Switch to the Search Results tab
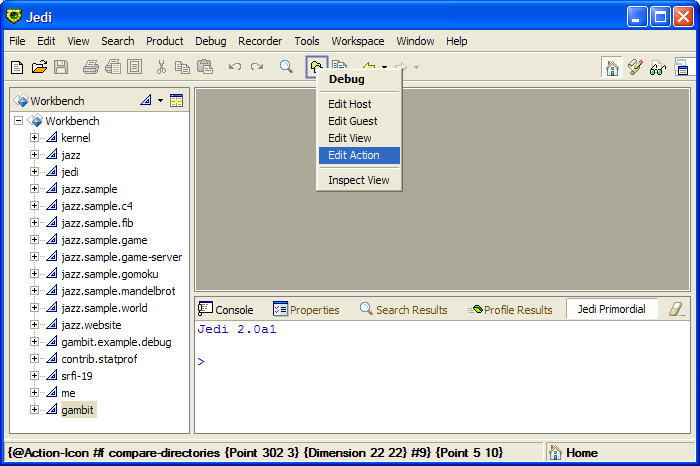The image size is (700, 466). pyautogui.click(x=404, y=309)
